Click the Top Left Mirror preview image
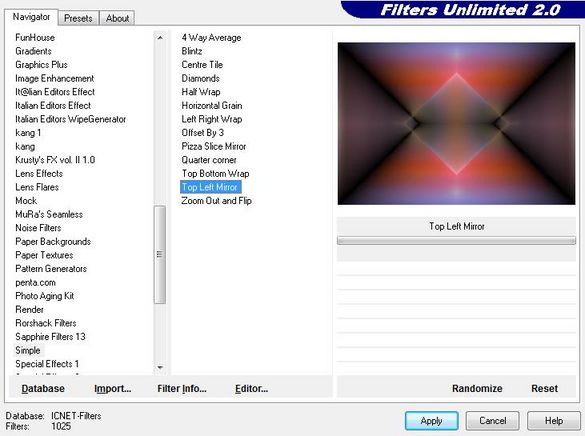This screenshot has width=585, height=436. pos(456,123)
